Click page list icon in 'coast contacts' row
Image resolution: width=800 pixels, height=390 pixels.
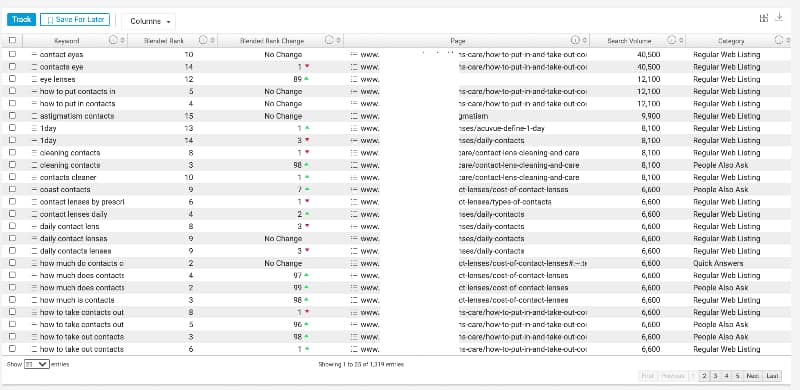pos(354,189)
